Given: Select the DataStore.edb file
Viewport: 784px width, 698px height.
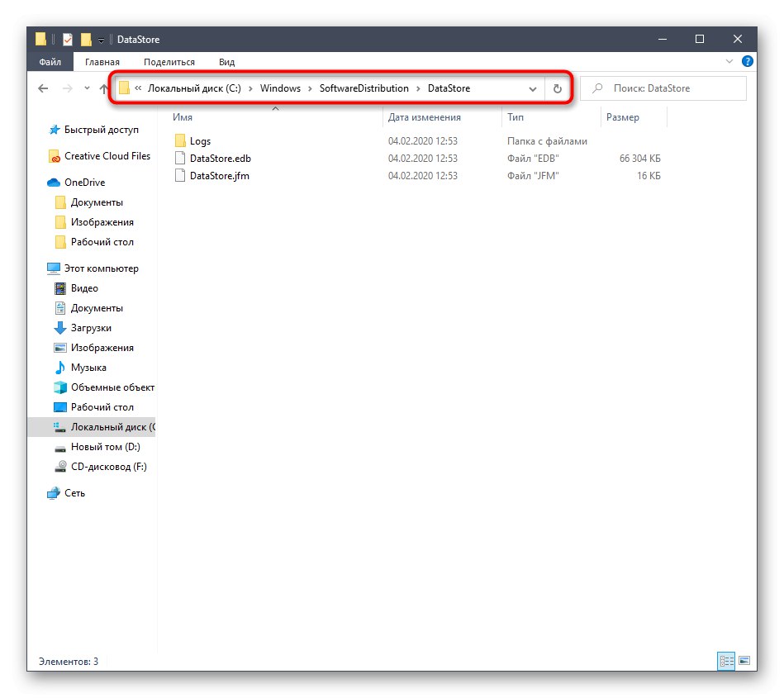Looking at the screenshot, I should (221, 159).
